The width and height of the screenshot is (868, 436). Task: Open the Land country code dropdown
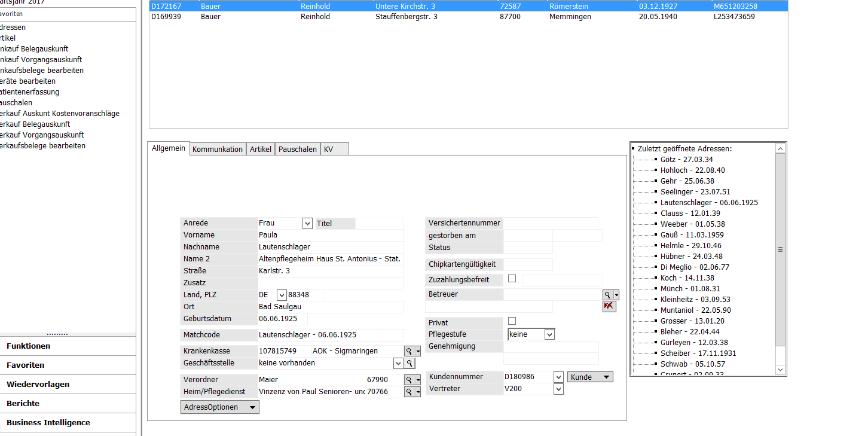tap(282, 295)
